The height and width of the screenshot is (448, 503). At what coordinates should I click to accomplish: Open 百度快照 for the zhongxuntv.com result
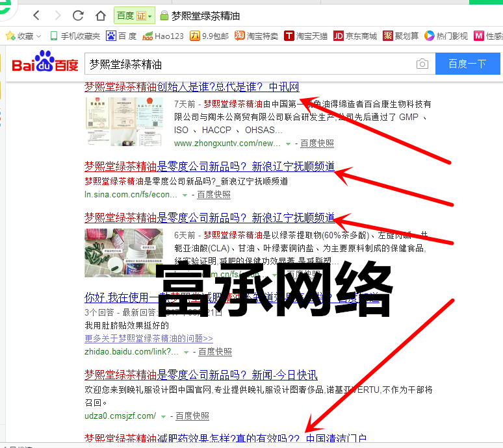[317, 143]
